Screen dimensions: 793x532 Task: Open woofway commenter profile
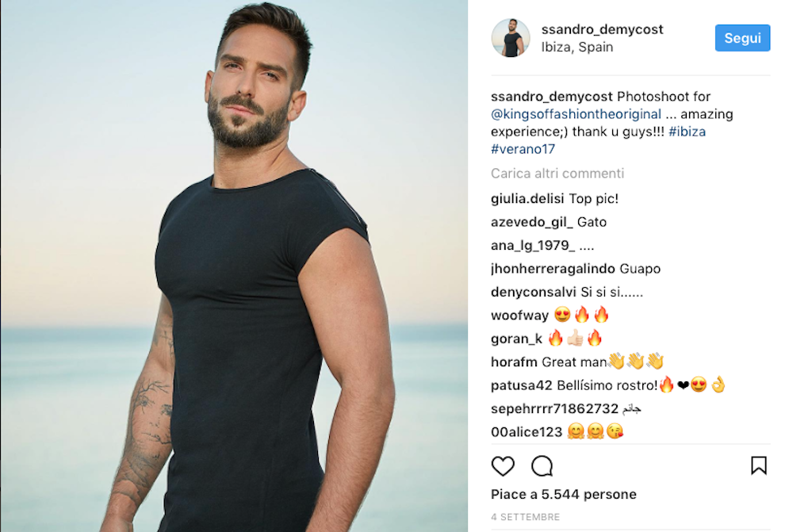519,316
